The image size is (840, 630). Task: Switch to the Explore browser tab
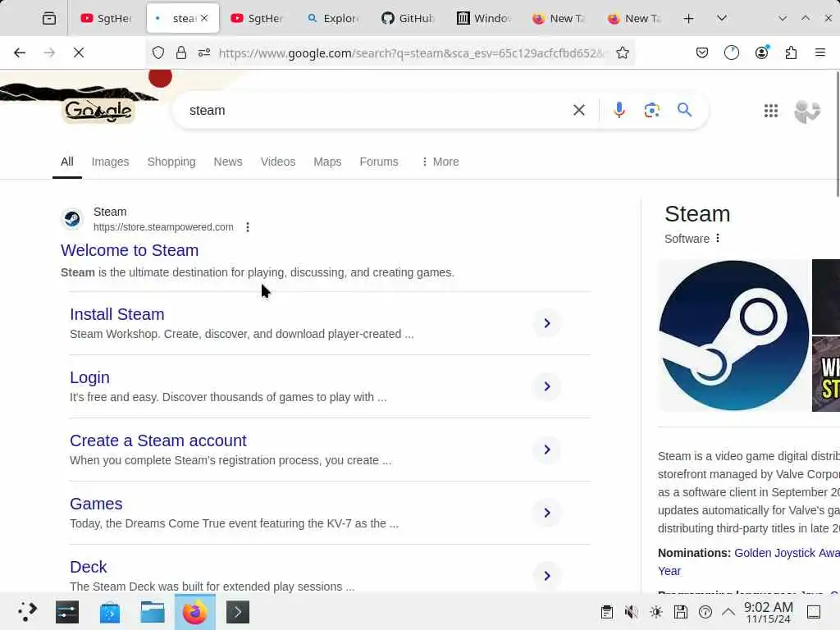(x=333, y=18)
